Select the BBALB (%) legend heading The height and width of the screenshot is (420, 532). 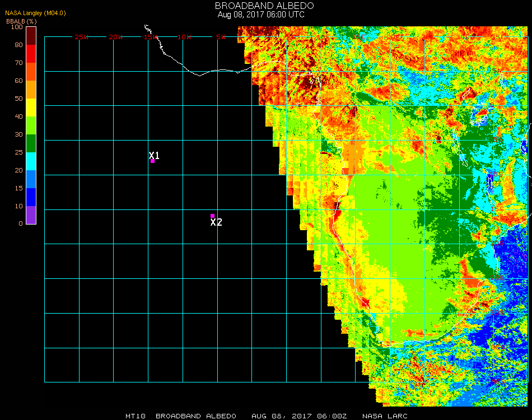click(x=21, y=21)
